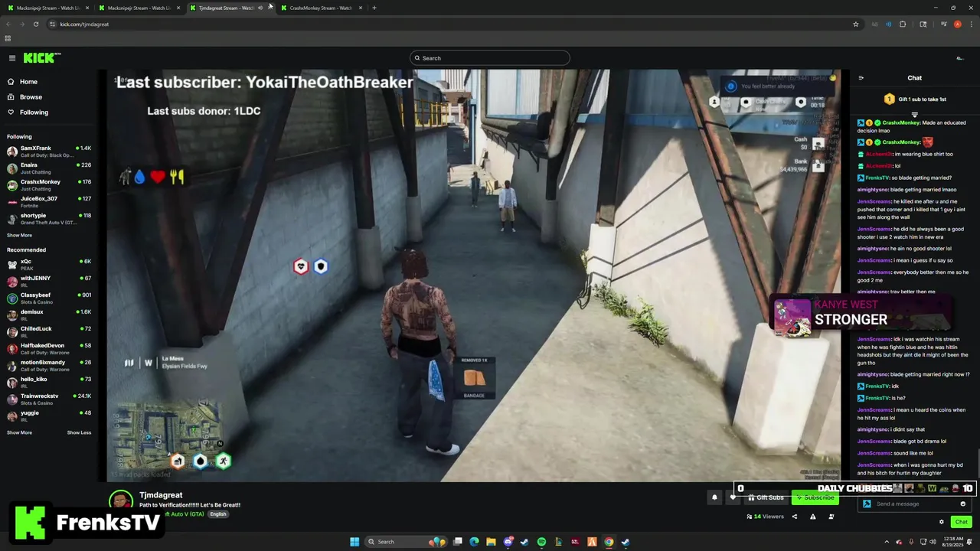The image size is (980, 551).
Task: Open Task View on taskbar
Action: point(458,542)
